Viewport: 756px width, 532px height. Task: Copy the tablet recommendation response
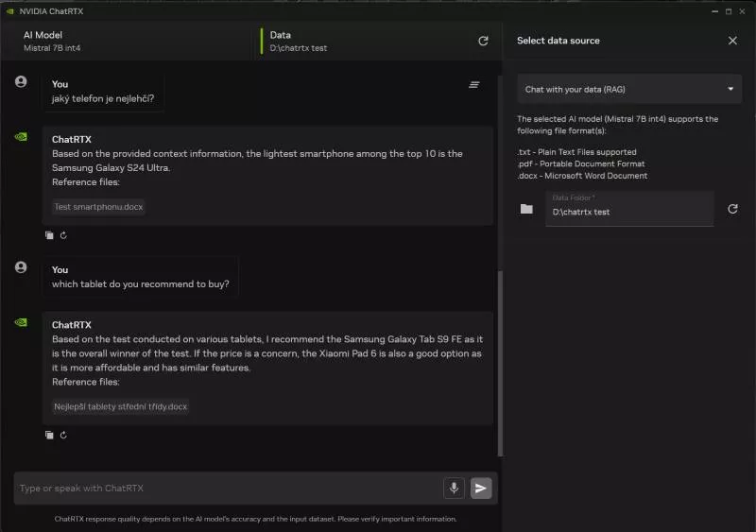(49, 435)
